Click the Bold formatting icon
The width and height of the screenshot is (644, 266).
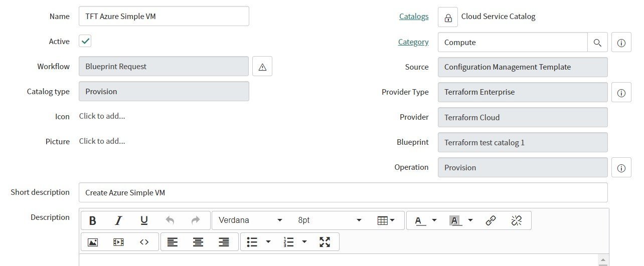point(93,220)
